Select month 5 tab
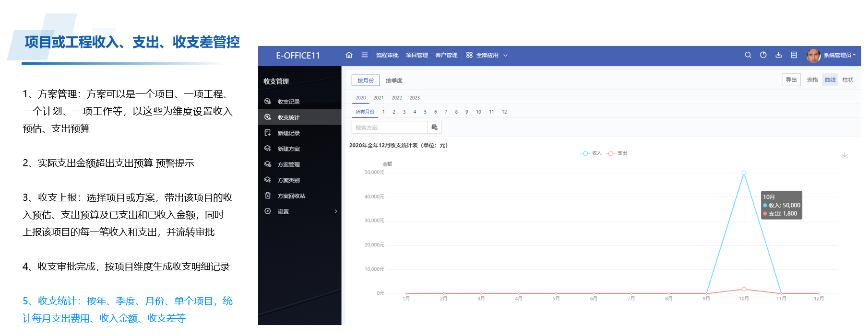The image size is (868, 336). tap(425, 112)
